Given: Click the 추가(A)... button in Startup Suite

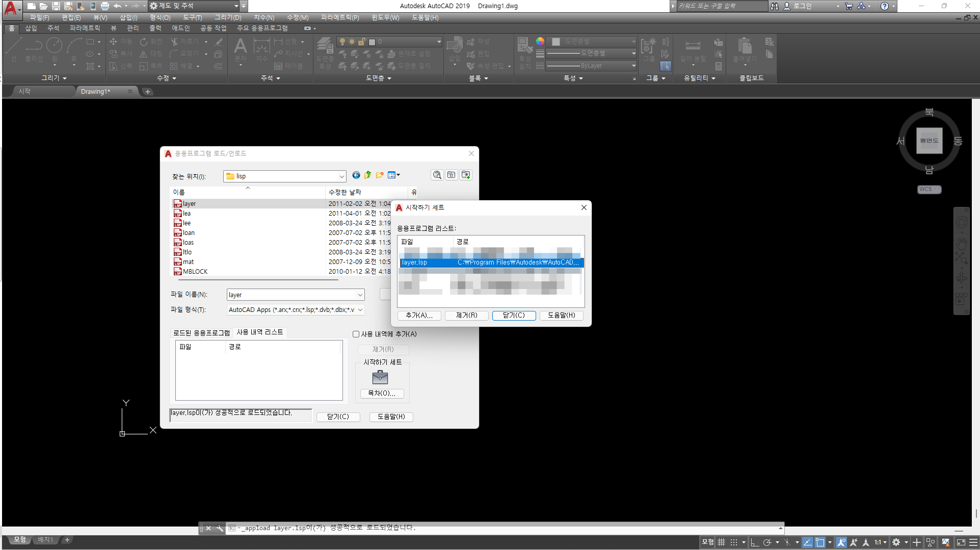Looking at the screenshot, I should (x=419, y=316).
